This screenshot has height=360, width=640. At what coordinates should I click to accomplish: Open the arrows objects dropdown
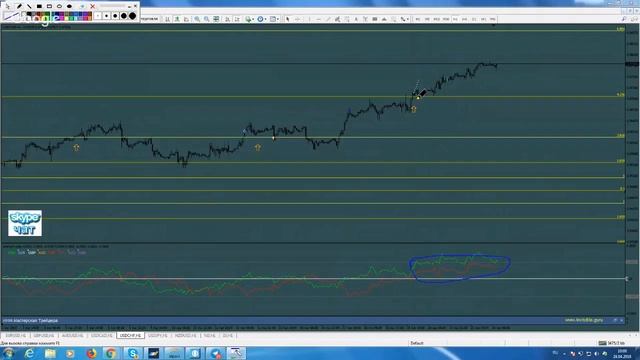coord(404,19)
